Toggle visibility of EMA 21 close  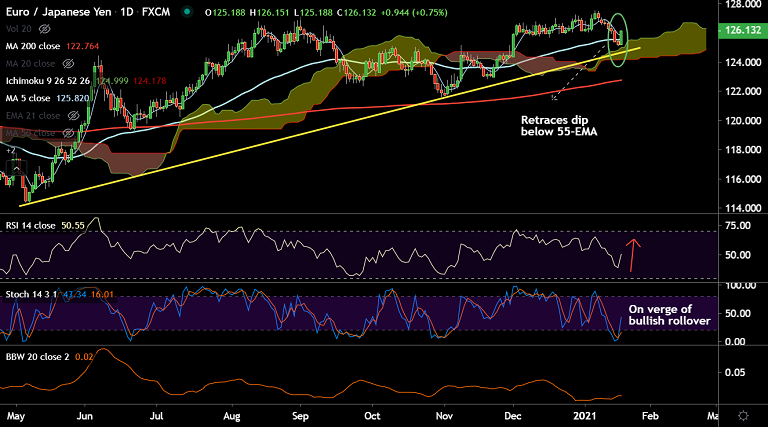(x=73, y=116)
